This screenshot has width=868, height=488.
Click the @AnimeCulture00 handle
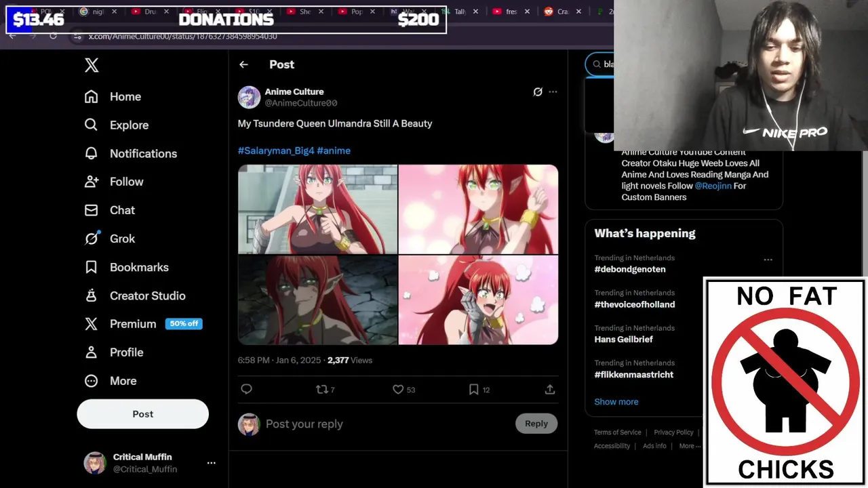tap(301, 103)
